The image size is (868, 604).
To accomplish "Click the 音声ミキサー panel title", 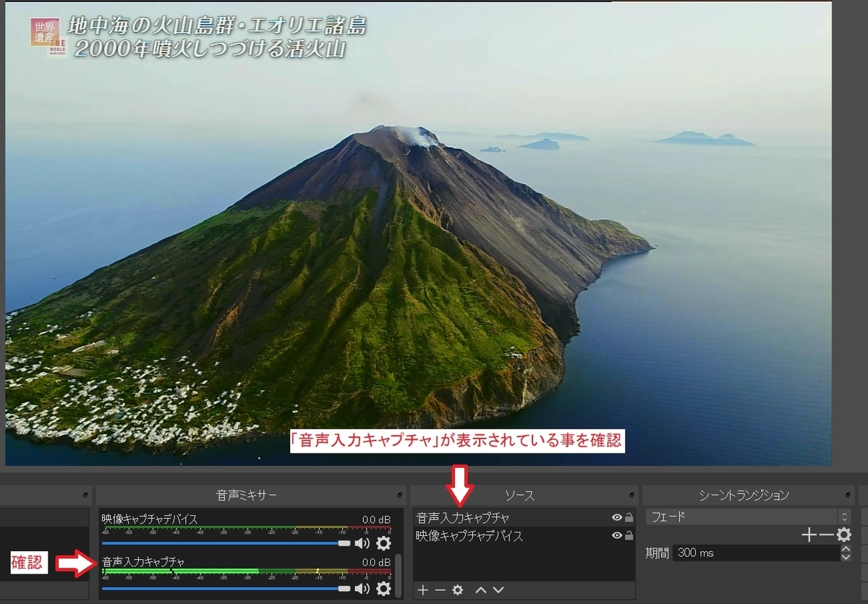I will pos(247,495).
